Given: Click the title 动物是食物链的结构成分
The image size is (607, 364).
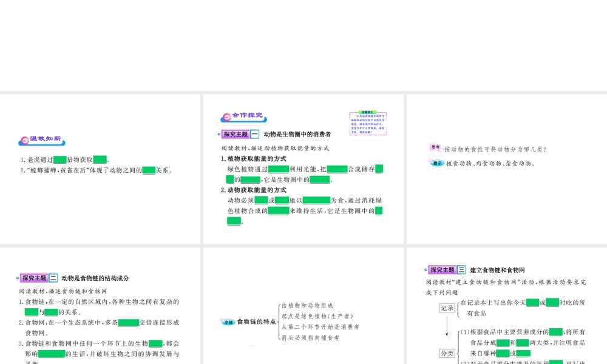Looking at the screenshot, I should (95, 278).
